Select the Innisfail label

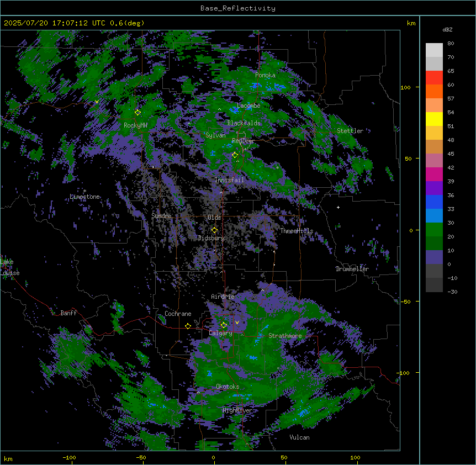click(229, 180)
